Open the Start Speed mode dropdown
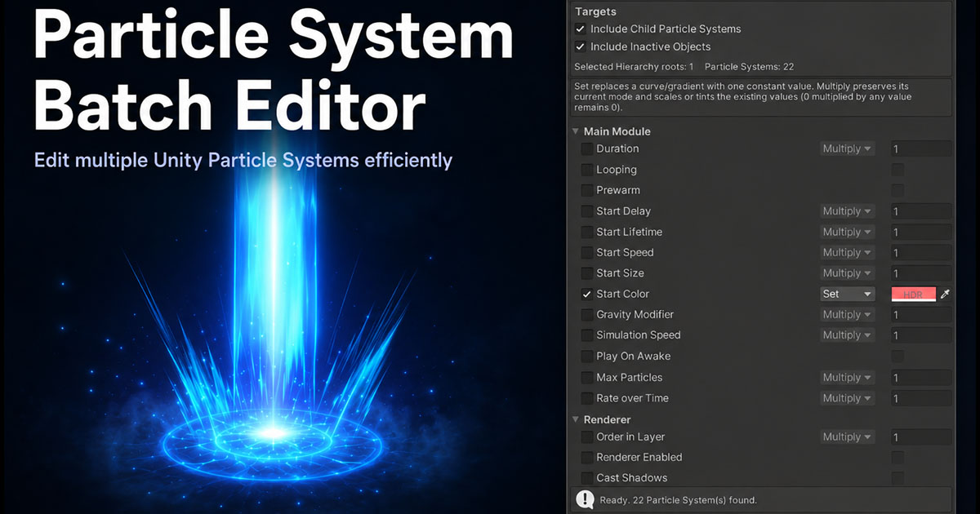The image size is (980, 514). (848, 252)
